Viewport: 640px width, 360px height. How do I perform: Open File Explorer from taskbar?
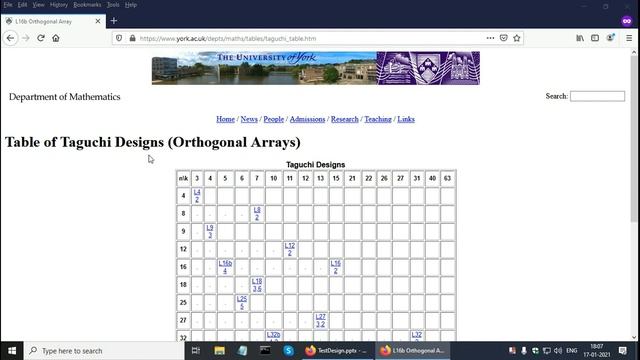pos(220,351)
